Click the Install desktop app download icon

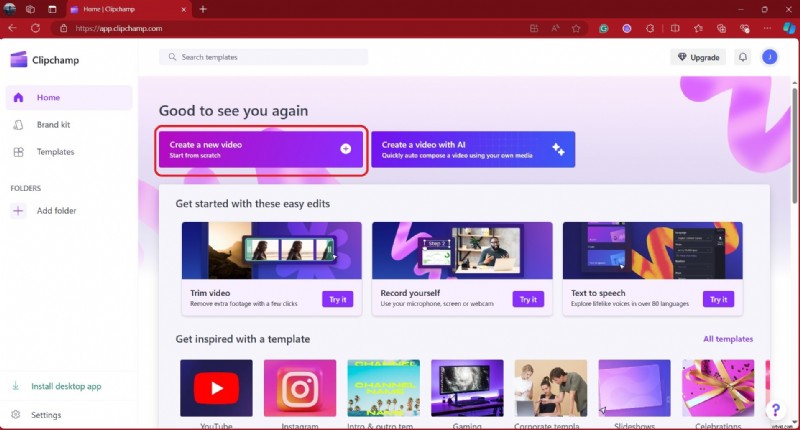coord(16,386)
